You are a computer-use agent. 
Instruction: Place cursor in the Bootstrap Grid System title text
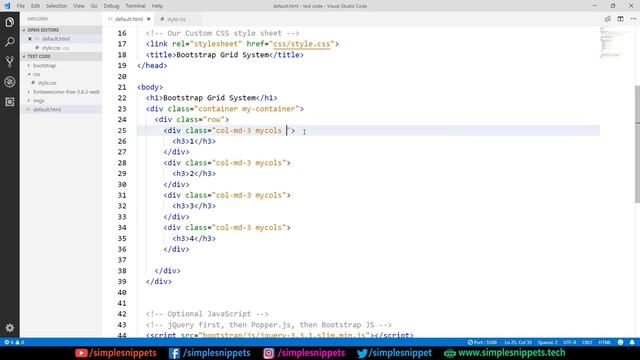click(222, 55)
